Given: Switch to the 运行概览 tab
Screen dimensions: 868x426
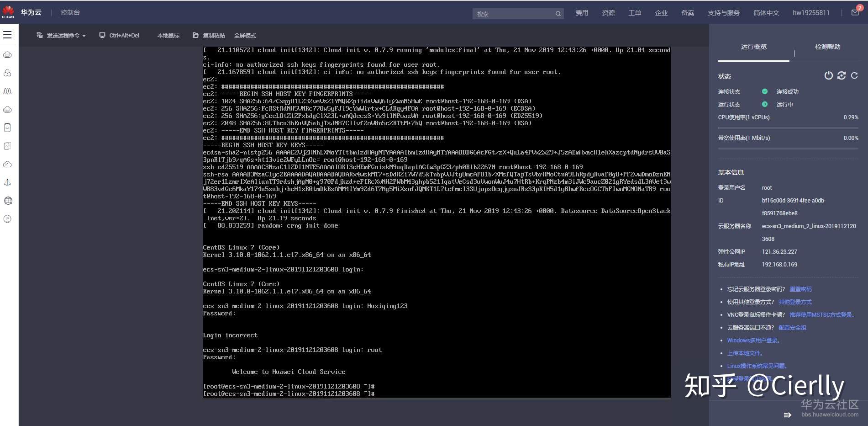Looking at the screenshot, I should tap(753, 47).
